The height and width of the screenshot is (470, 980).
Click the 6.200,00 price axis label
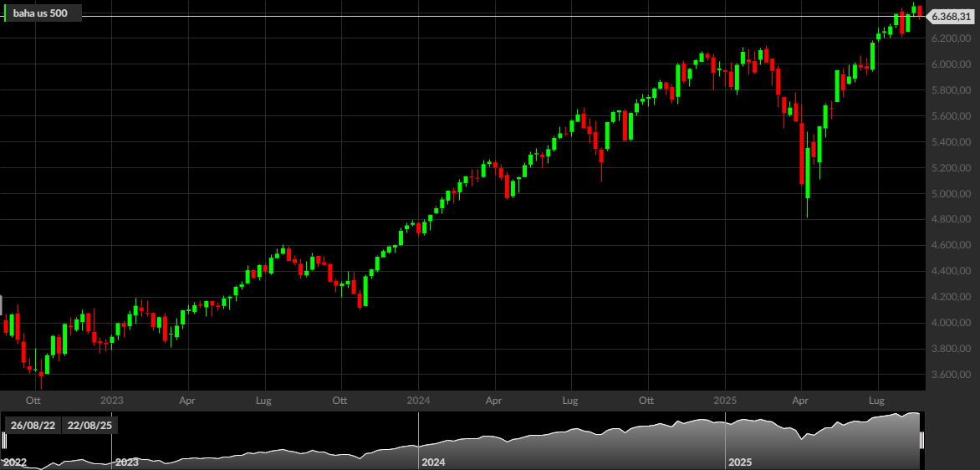pos(951,38)
